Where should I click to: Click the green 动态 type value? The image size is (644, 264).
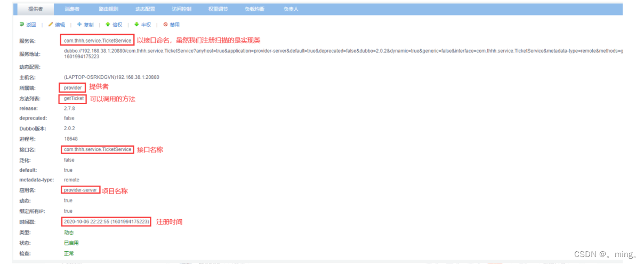pyautogui.click(x=69, y=232)
